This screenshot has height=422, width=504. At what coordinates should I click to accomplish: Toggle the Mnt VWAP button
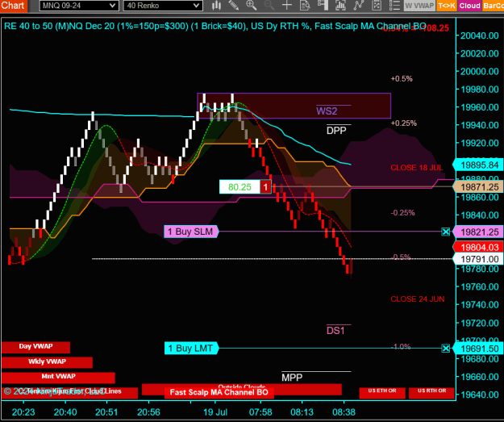click(x=58, y=377)
